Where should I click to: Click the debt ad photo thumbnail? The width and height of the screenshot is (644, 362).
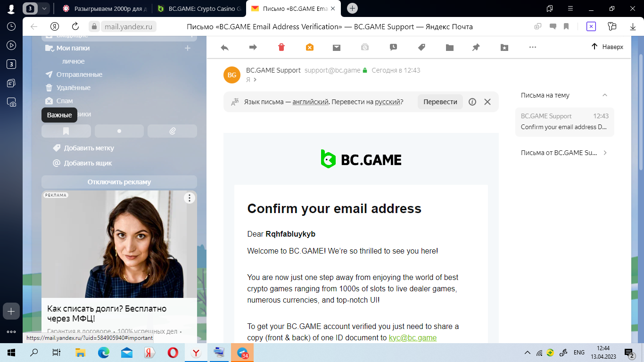[119, 244]
